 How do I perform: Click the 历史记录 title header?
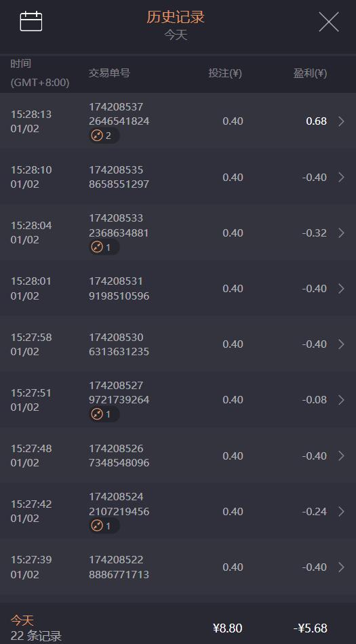coord(176,17)
